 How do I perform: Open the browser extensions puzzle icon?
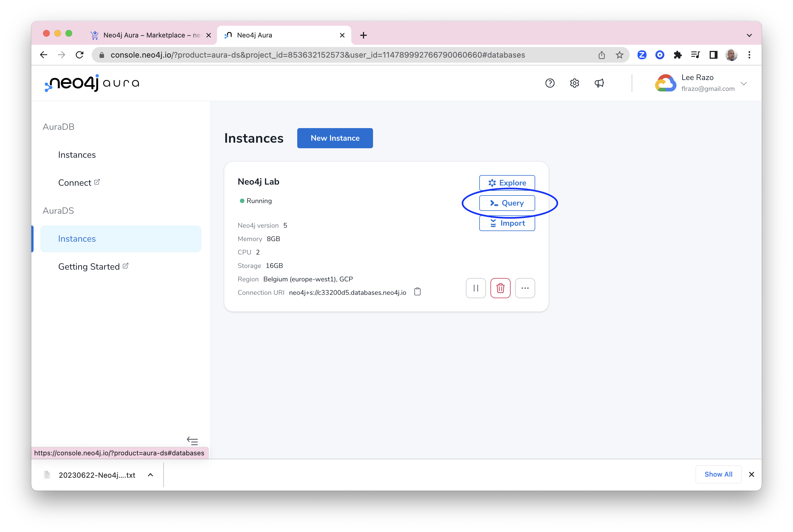coord(677,55)
